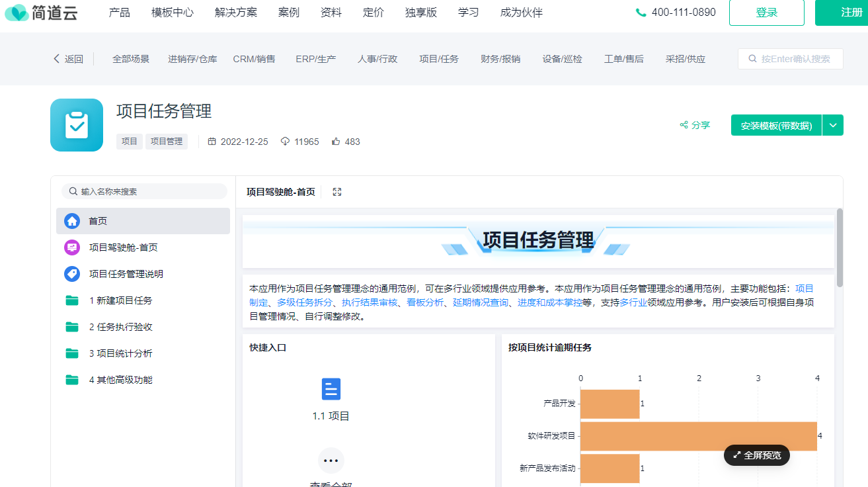This screenshot has width=868, height=487.
Task: Open the 成为伙伴 menu item
Action: tap(522, 13)
